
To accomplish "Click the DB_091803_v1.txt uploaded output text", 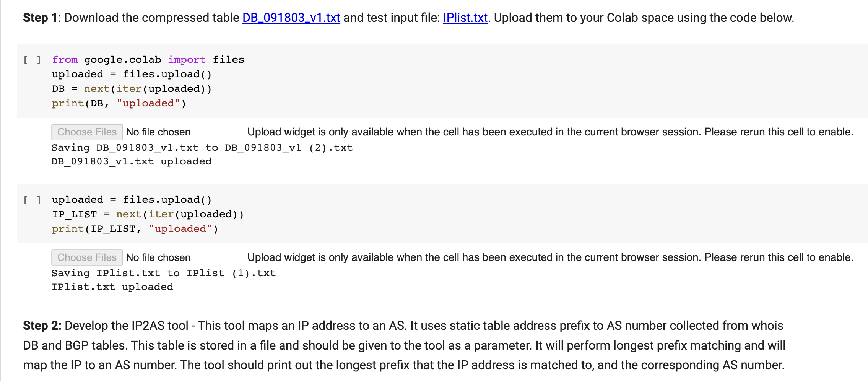I will click(x=132, y=161).
